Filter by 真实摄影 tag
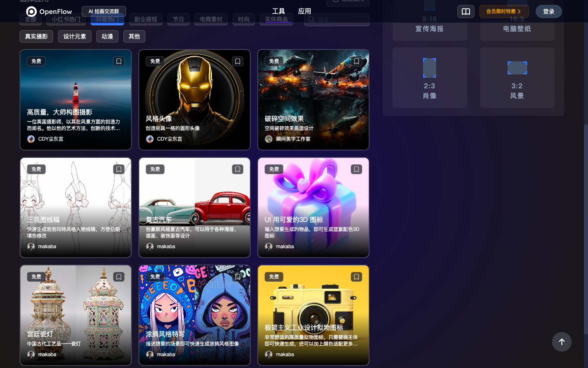588x368 pixels. tap(36, 36)
